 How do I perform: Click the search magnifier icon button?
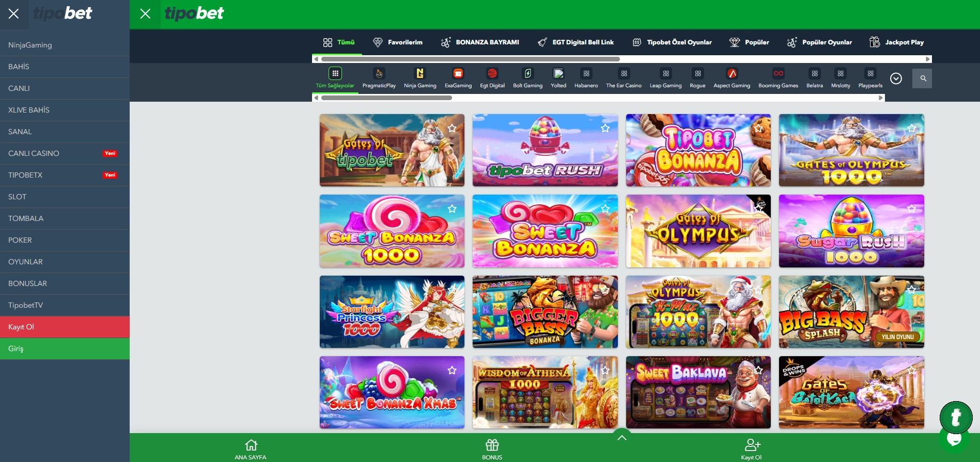point(922,78)
